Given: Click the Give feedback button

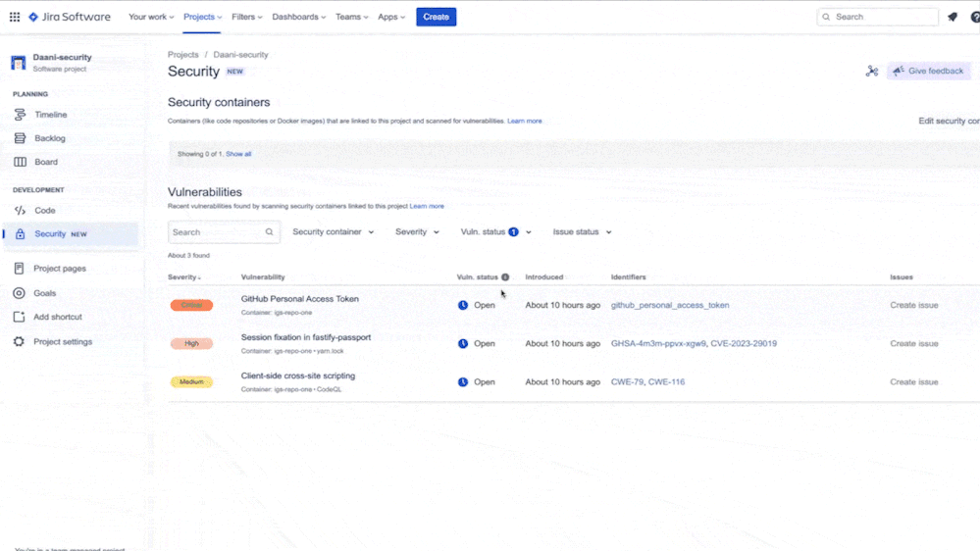Looking at the screenshot, I should 929,72.
